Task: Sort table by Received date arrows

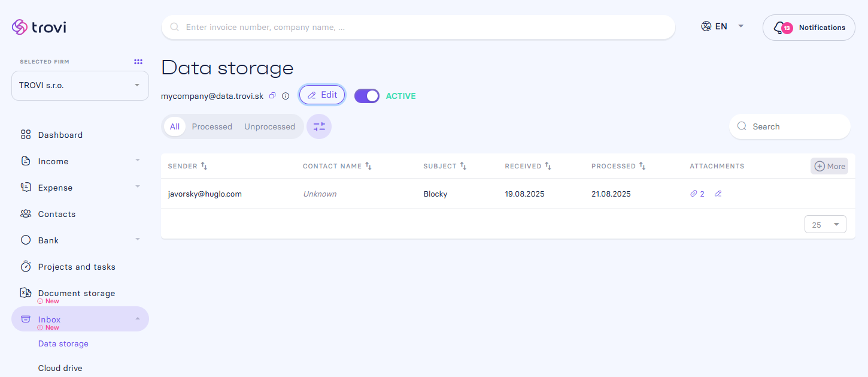Action: tap(548, 166)
